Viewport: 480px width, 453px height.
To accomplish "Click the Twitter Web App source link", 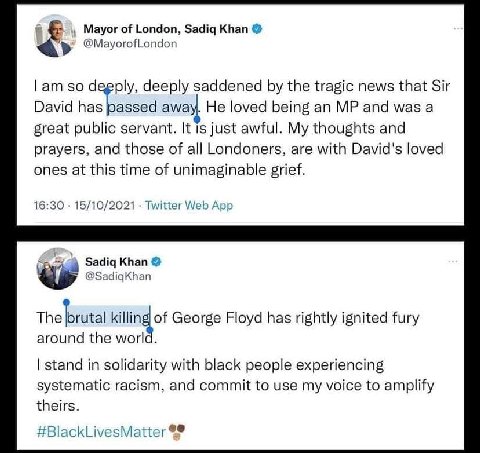I will (x=189, y=205).
